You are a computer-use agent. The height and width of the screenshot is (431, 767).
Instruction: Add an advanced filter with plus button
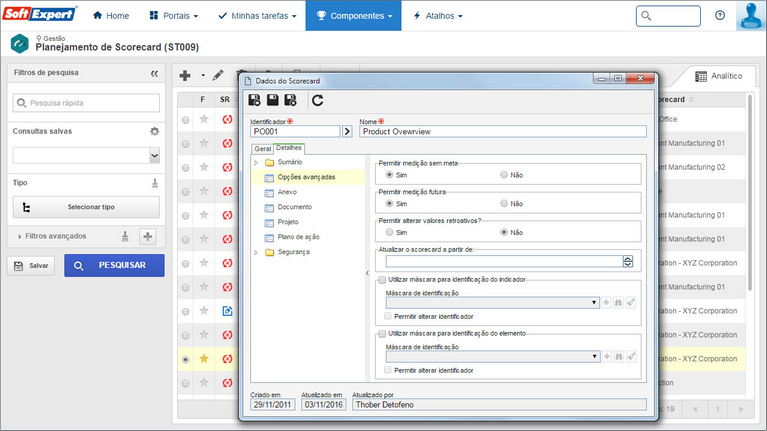tap(148, 236)
